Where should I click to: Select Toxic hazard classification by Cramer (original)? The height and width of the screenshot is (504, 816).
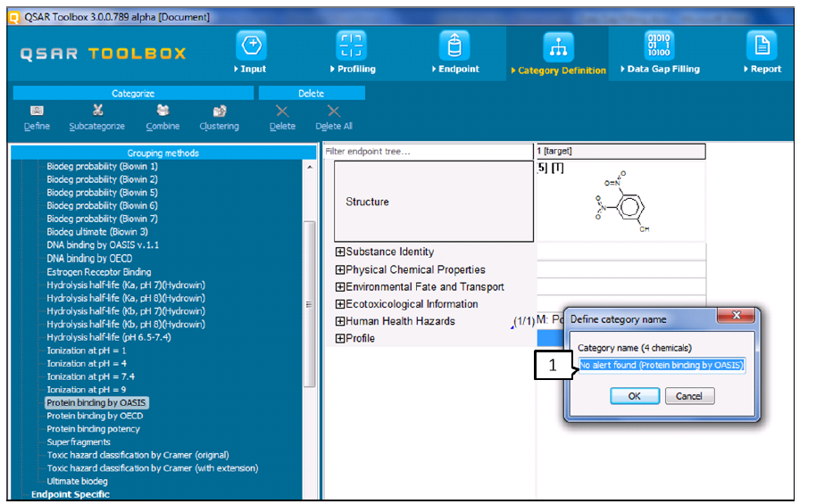tap(137, 455)
